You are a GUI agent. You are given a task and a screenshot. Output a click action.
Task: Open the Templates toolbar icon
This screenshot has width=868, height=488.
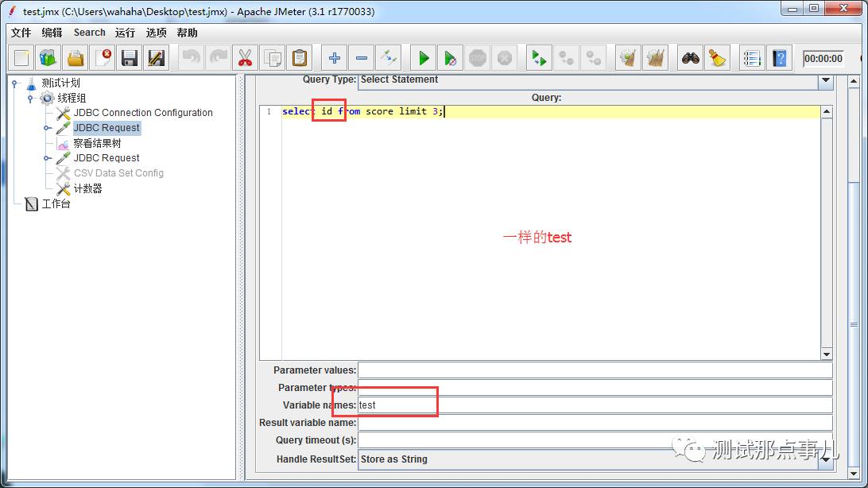pos(48,58)
